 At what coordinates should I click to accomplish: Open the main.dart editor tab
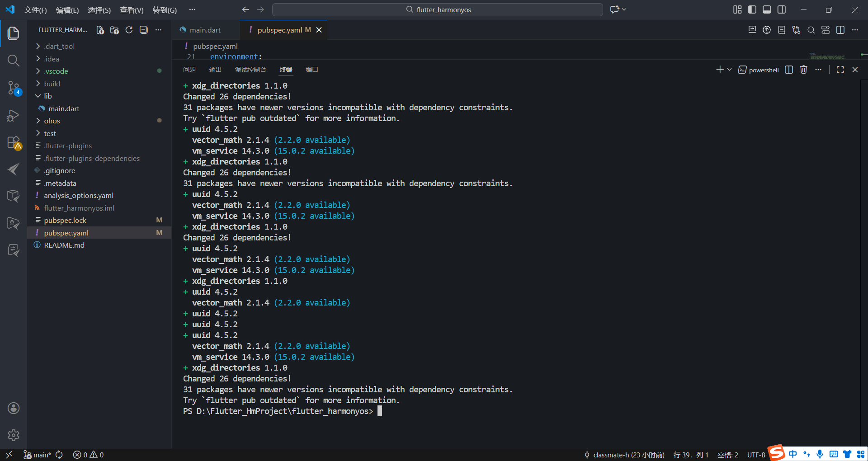coord(205,30)
